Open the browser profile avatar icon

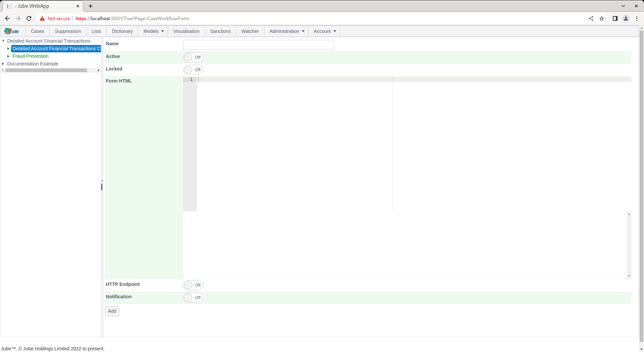click(x=626, y=18)
